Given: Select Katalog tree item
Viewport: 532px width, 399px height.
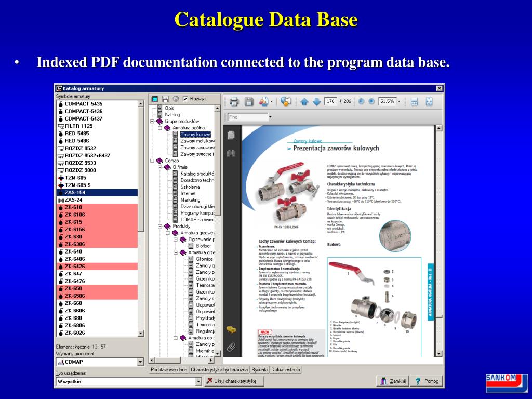Looking at the screenshot, I should click(172, 115).
